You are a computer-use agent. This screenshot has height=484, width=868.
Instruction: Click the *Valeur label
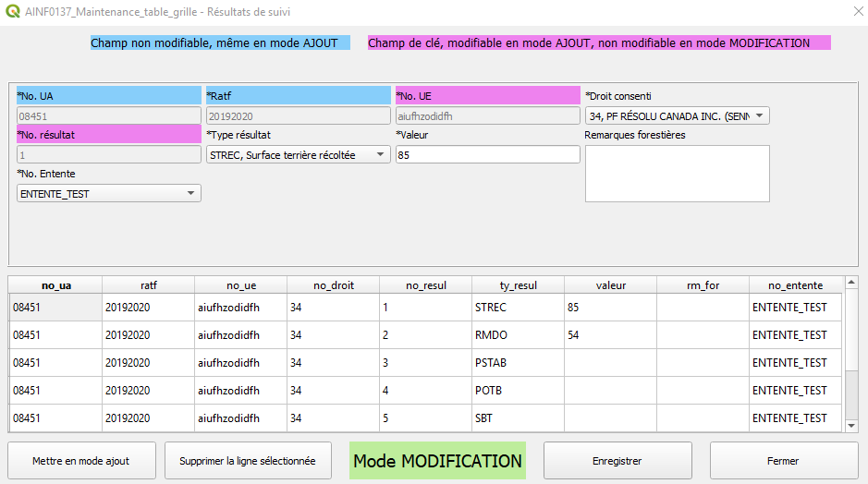[412, 135]
